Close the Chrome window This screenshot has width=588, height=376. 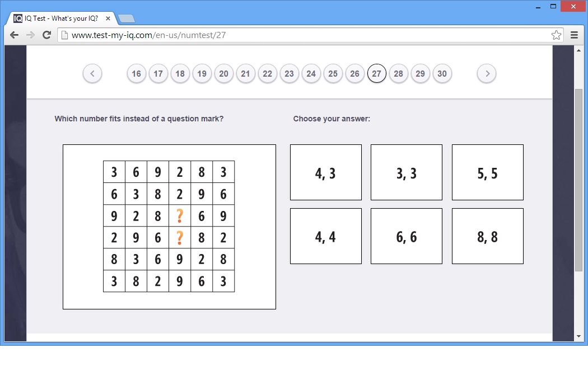(x=573, y=6)
